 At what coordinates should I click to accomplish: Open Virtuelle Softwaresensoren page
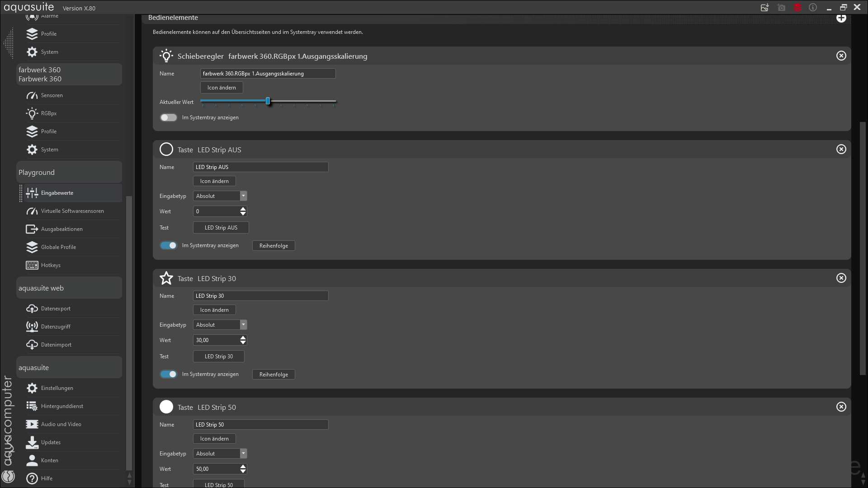[72, 211]
